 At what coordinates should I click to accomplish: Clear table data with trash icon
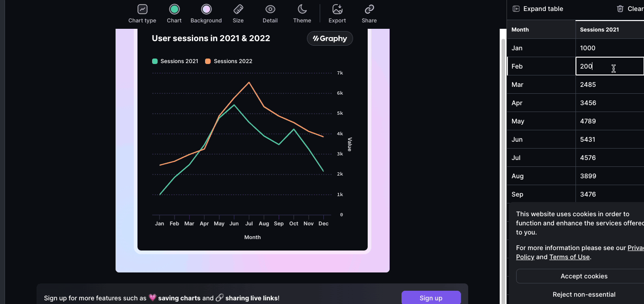tap(630, 9)
